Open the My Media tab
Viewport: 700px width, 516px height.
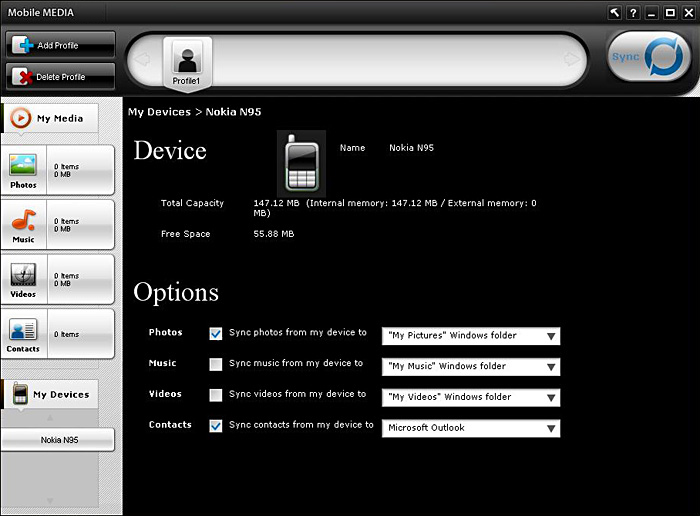point(50,118)
